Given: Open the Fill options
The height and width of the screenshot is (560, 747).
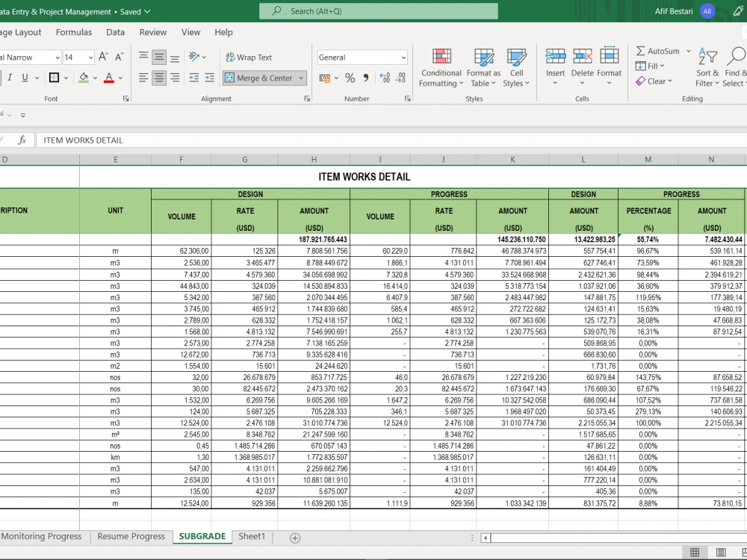Looking at the screenshot, I should tap(651, 66).
